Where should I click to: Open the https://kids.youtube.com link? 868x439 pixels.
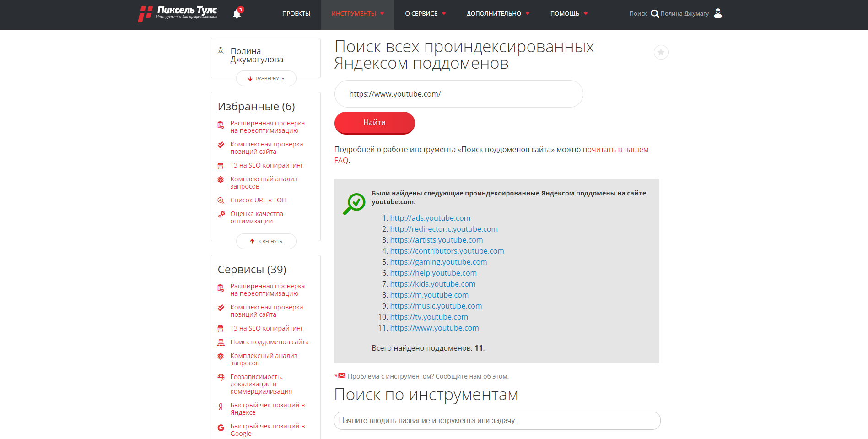[432, 284]
